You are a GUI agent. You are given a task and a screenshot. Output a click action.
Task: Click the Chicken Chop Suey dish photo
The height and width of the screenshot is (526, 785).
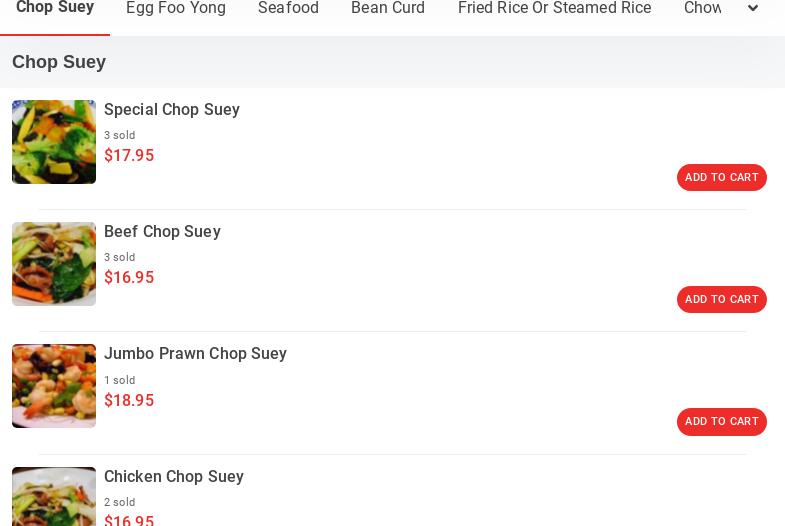pyautogui.click(x=54, y=498)
